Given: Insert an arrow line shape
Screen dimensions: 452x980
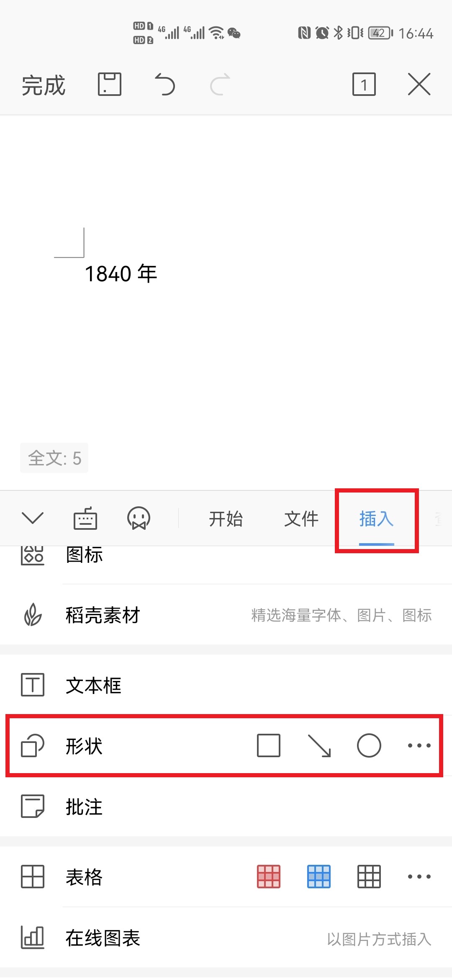Looking at the screenshot, I should click(319, 745).
